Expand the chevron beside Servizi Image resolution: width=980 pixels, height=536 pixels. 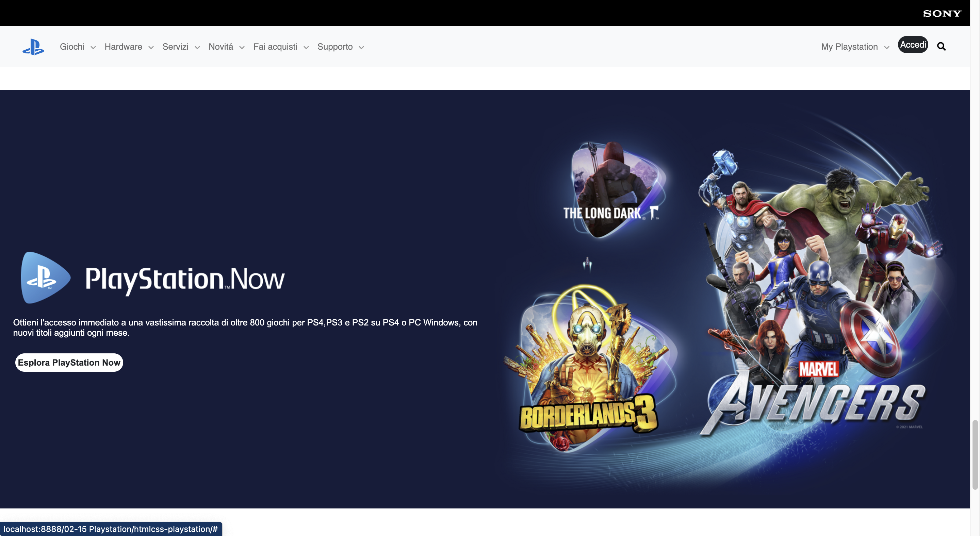click(197, 48)
